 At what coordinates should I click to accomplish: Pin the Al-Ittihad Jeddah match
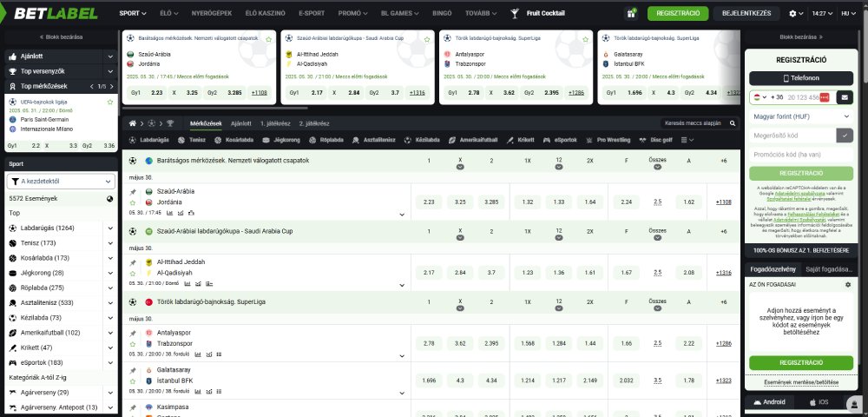coord(133,262)
